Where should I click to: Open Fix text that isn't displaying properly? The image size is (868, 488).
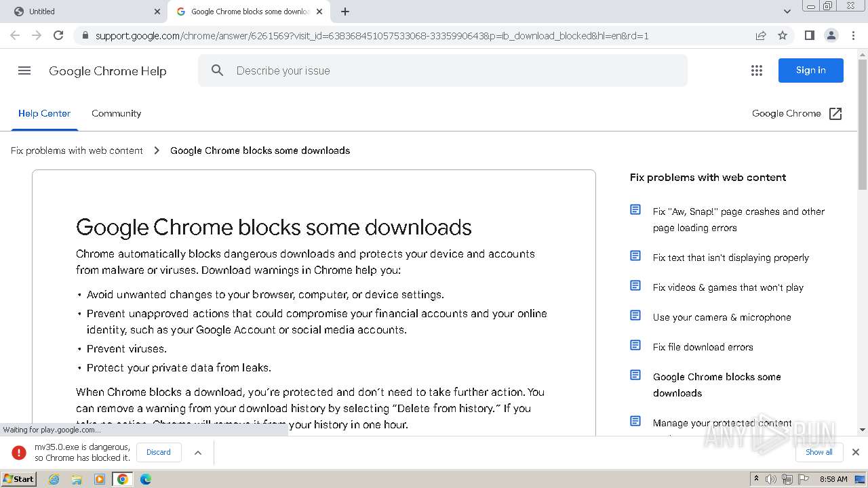[731, 258]
